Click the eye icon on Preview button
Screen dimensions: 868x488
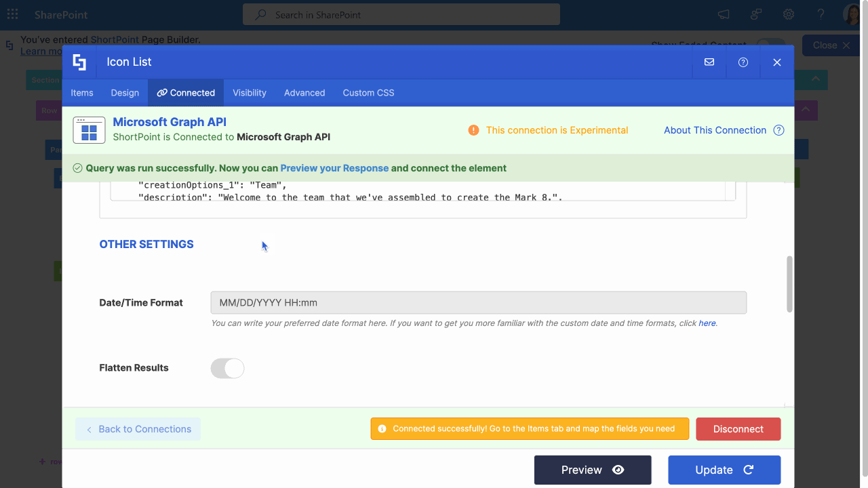click(x=618, y=470)
